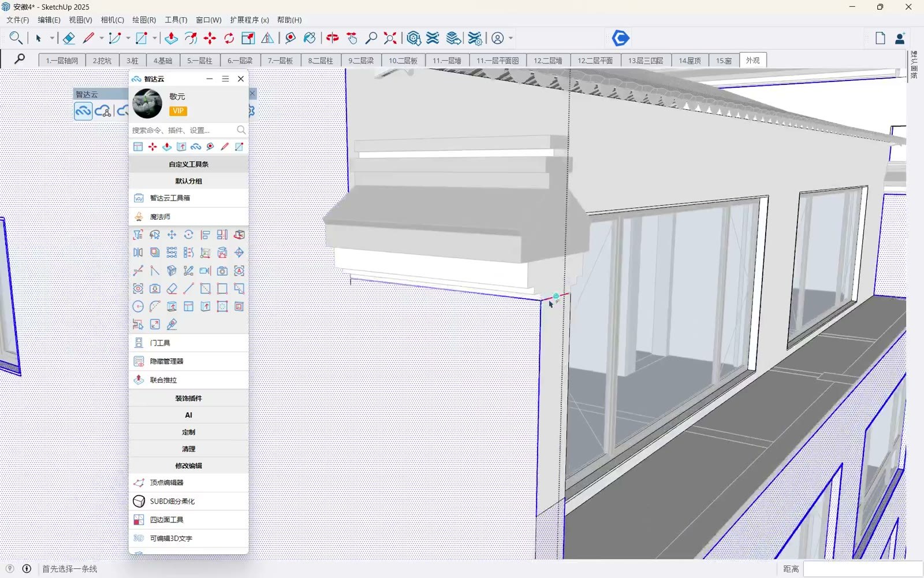Screen dimensions: 924x578
Task: Select the Scale tool in the main toolbar
Action: pos(248,38)
